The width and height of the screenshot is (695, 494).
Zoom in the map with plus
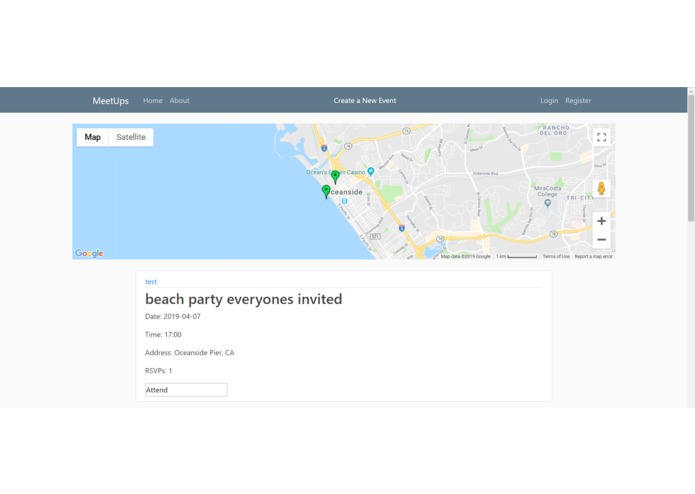pyautogui.click(x=601, y=221)
